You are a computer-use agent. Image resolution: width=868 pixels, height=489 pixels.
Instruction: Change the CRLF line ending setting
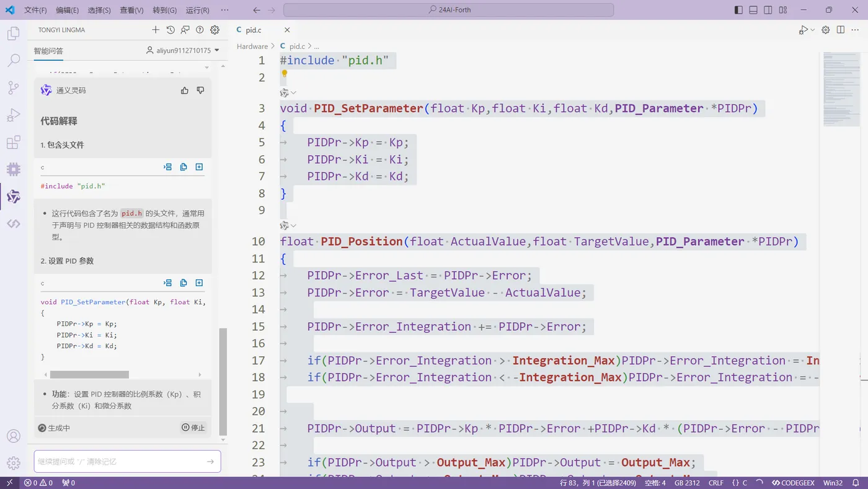pos(716,483)
